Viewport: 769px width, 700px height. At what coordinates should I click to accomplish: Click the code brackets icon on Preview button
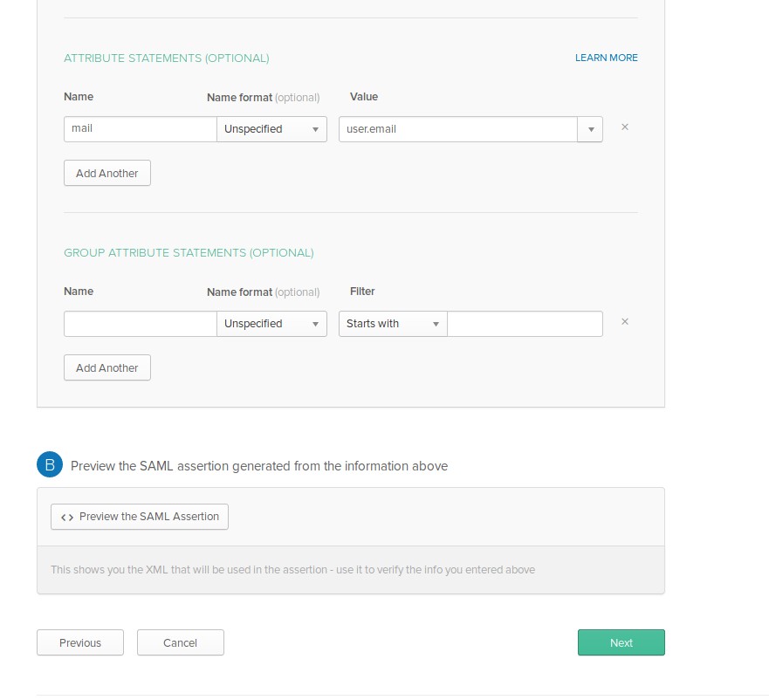click(67, 517)
